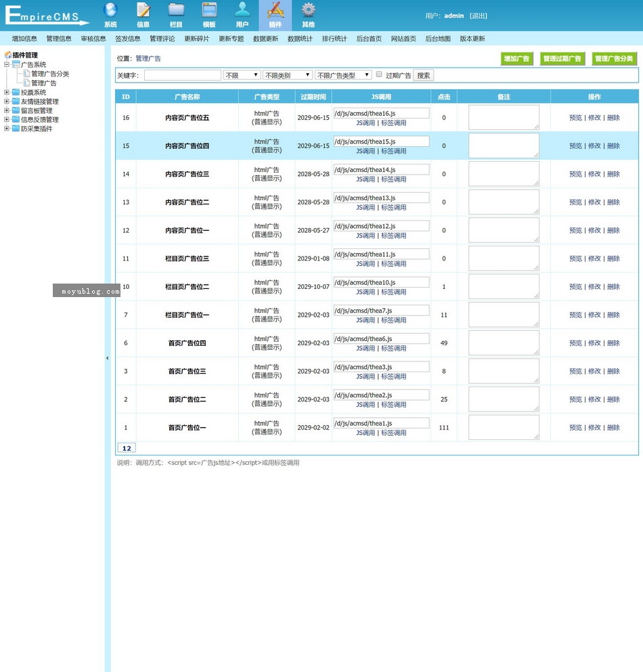The height and width of the screenshot is (672, 643).
Task: Click 预览 for 栏目页广告位二
Action: (x=575, y=287)
